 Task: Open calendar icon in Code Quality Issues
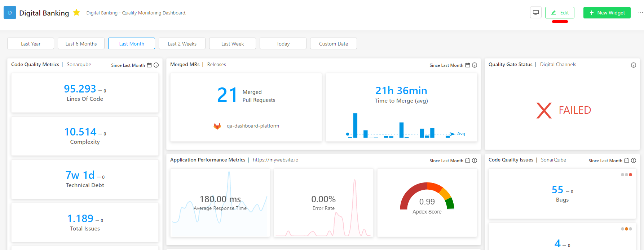[x=627, y=160]
